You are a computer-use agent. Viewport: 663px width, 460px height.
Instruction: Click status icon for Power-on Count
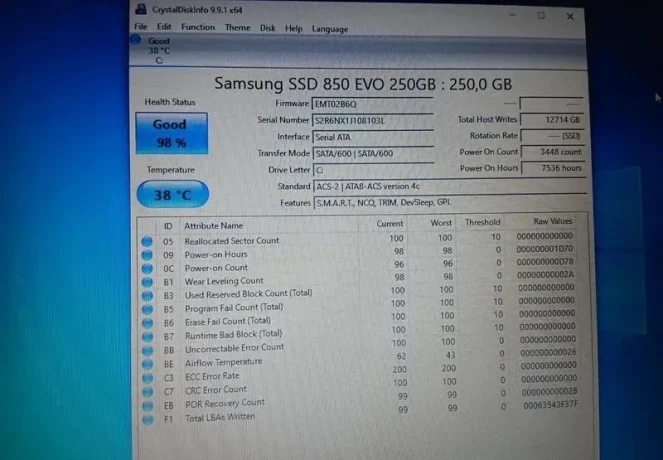tap(147, 268)
